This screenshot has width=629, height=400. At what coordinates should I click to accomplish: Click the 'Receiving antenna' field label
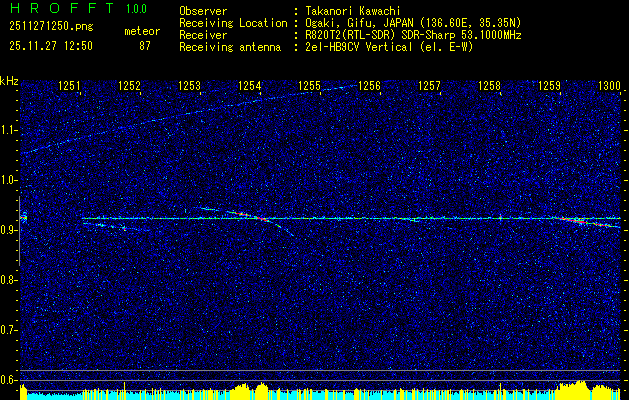pyautogui.click(x=230, y=47)
